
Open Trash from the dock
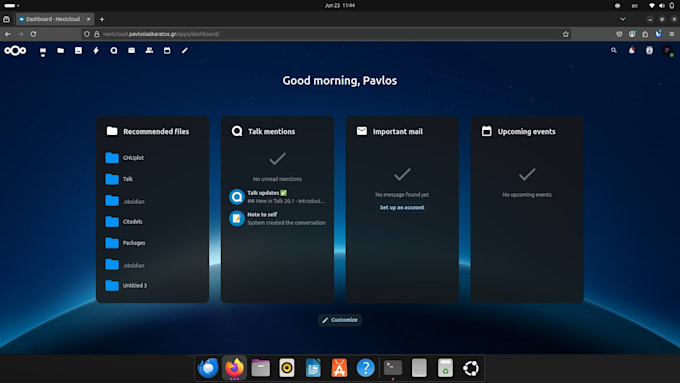pos(445,368)
